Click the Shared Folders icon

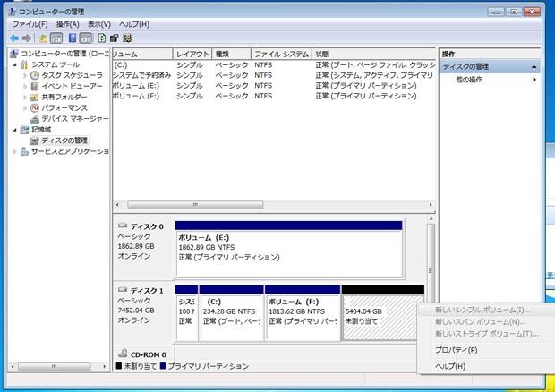34,98
